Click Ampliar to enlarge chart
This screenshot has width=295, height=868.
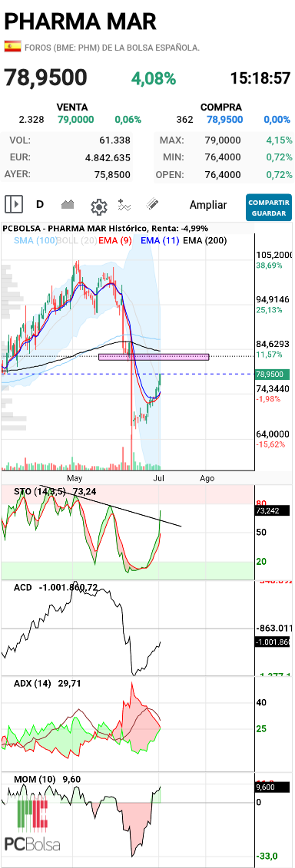click(x=208, y=205)
